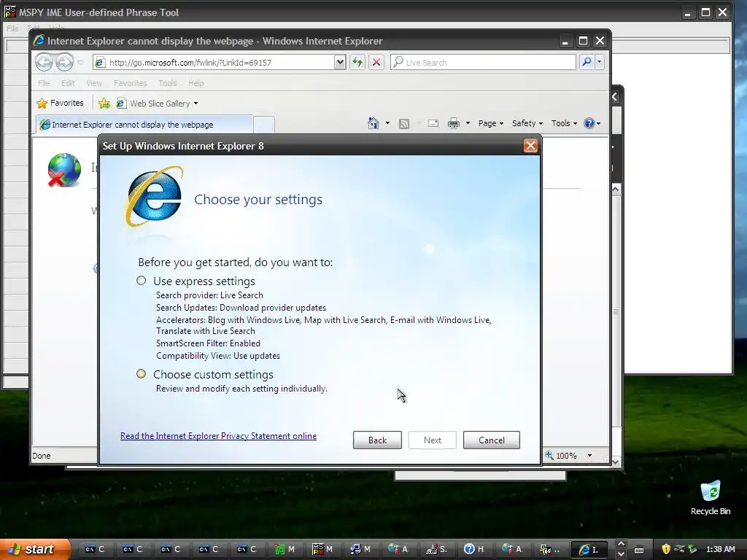
Task: Click the on-screen keyboard language bar icon
Action: 639,550
